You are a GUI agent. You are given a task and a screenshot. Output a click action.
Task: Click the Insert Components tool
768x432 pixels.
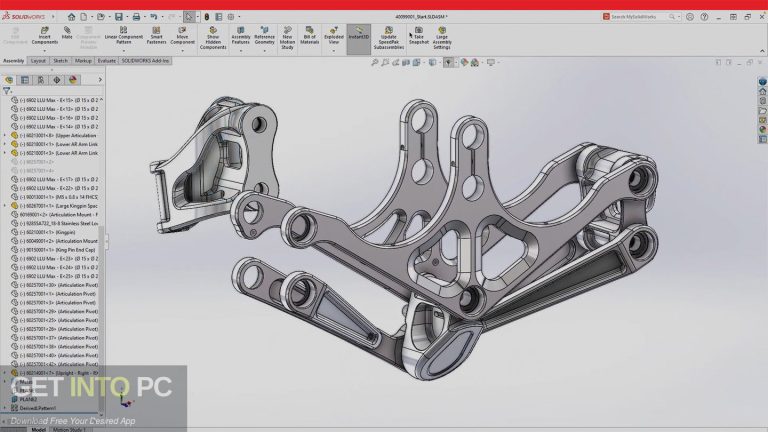(44, 36)
